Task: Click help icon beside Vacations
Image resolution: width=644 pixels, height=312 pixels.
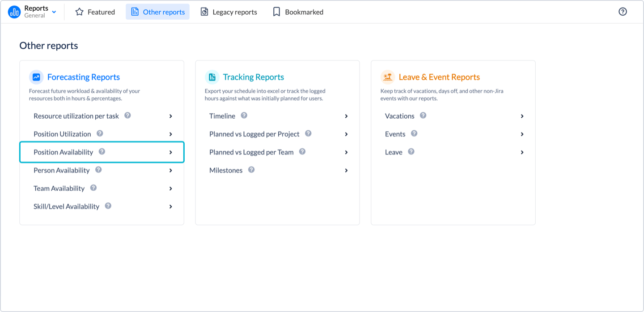Action: [423, 115]
